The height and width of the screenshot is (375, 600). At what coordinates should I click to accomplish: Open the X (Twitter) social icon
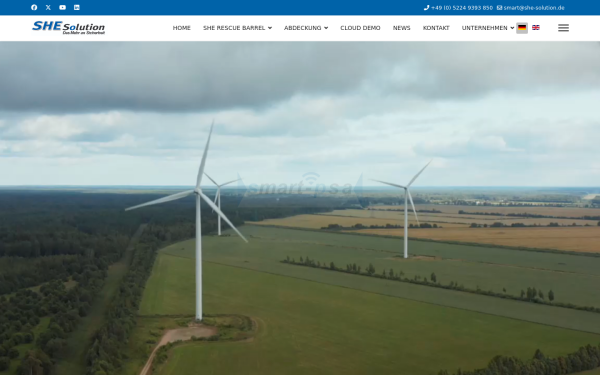click(x=48, y=7)
